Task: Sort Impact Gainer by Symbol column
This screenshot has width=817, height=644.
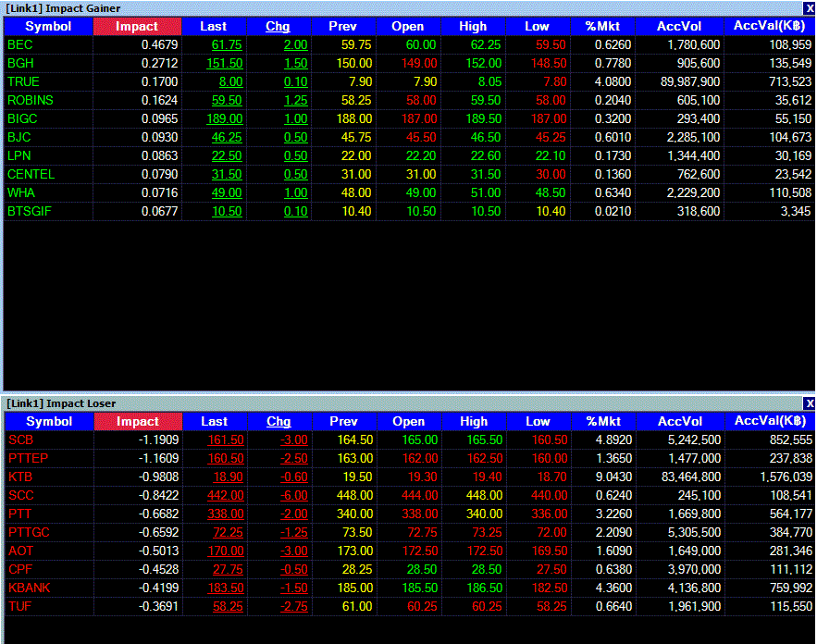Action: pos(48,27)
